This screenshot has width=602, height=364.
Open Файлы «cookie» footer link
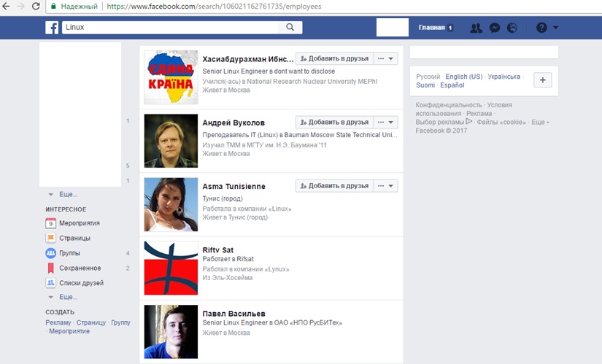pos(501,122)
